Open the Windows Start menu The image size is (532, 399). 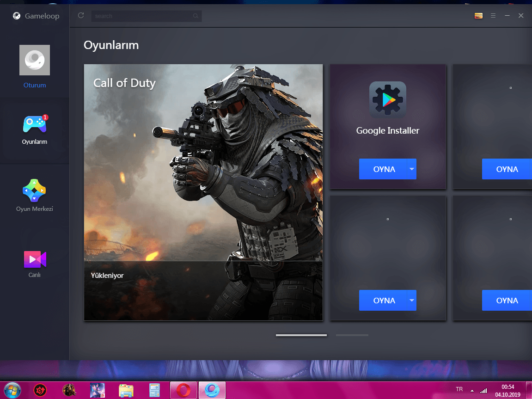[12, 390]
